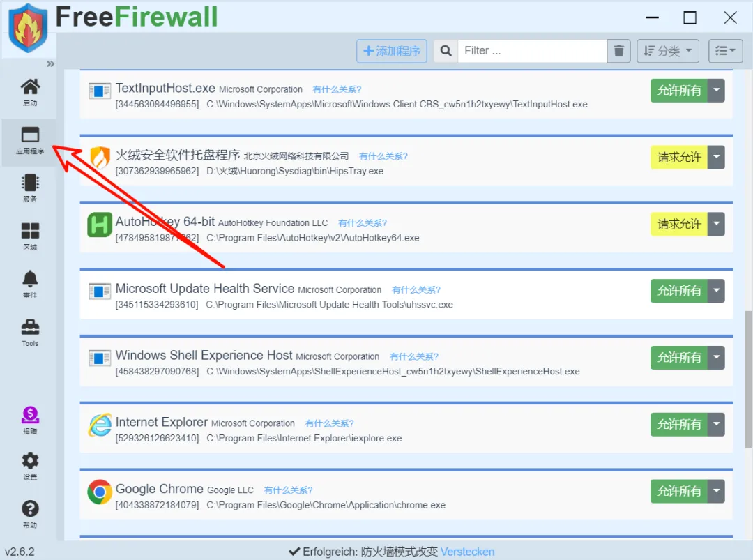Open the list view options dropdown

click(725, 51)
